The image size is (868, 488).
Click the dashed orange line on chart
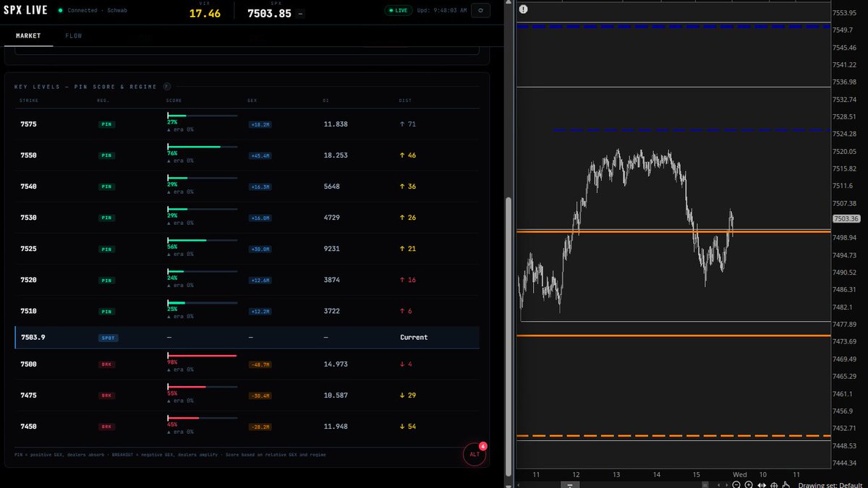(673, 436)
